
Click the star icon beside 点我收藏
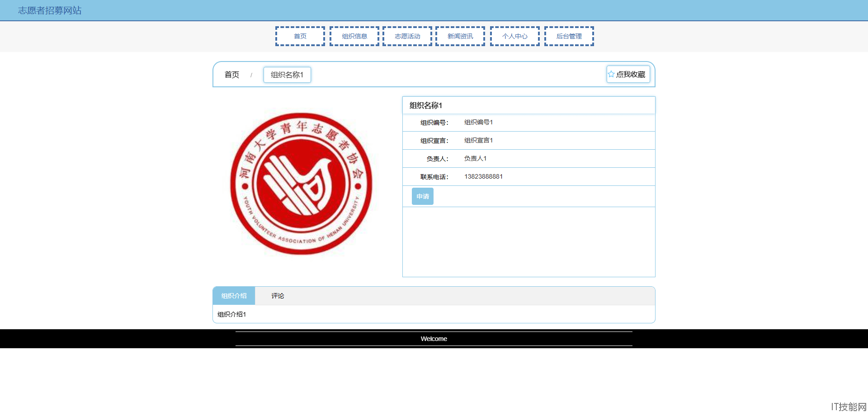[611, 74]
